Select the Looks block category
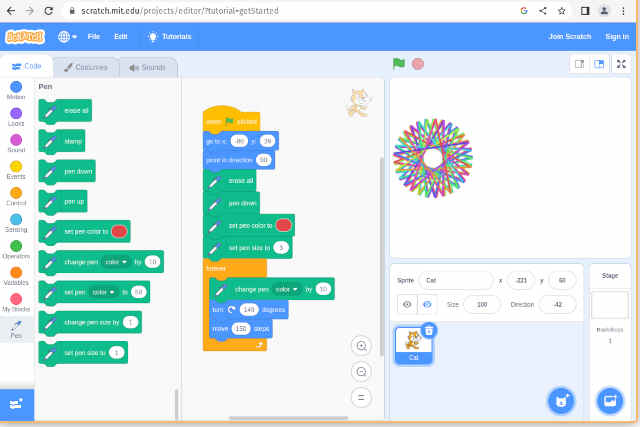 (16, 117)
